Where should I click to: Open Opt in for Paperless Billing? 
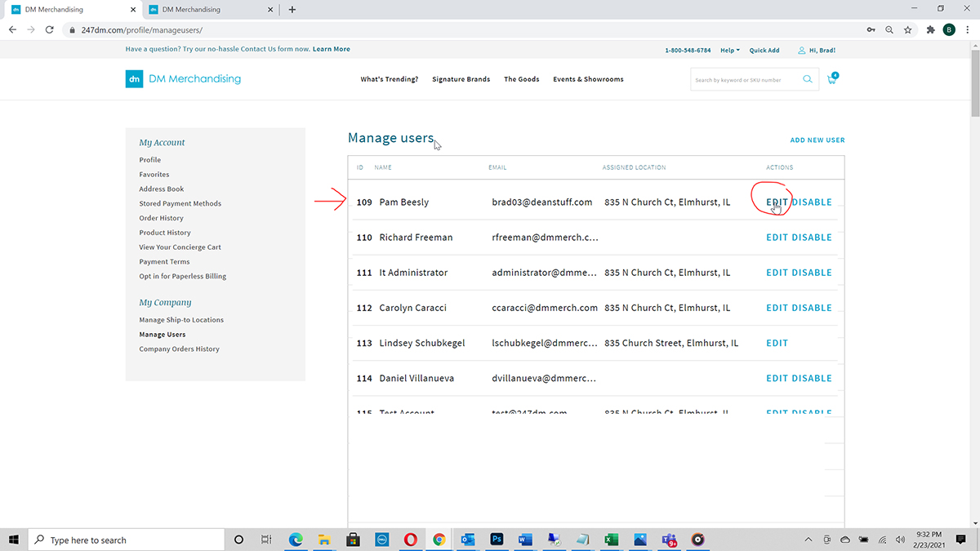183,277
